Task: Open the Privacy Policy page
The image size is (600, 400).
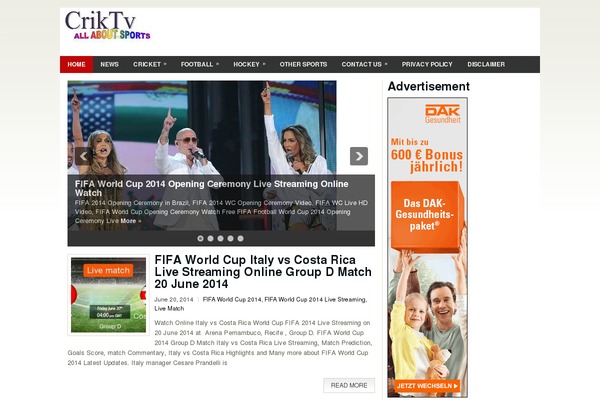Action: 427,64
